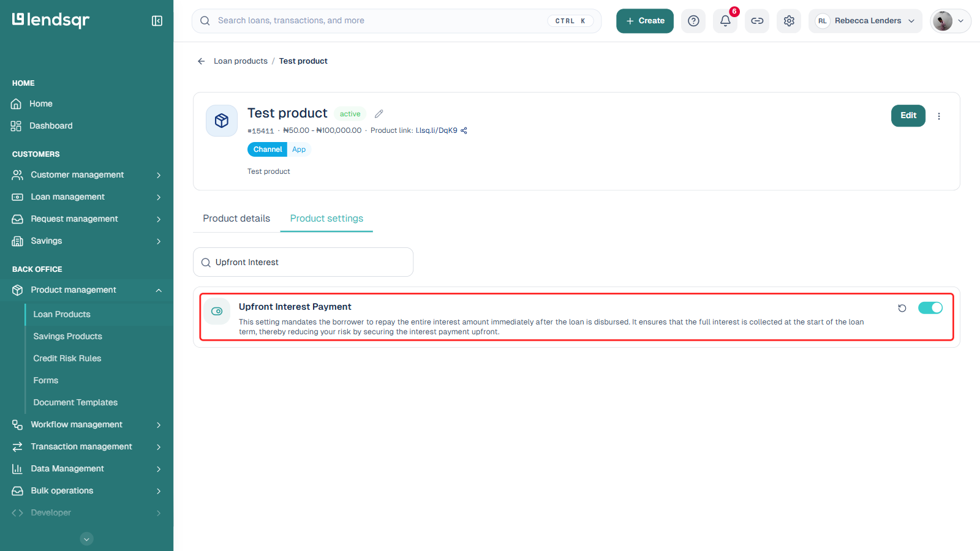
Task: Collapse the sidebar with the panel icon
Action: [157, 21]
